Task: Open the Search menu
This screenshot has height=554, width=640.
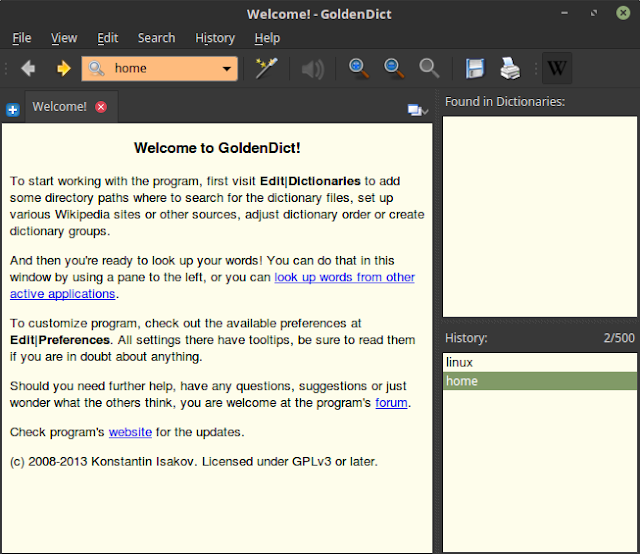Action: pyautogui.click(x=156, y=38)
